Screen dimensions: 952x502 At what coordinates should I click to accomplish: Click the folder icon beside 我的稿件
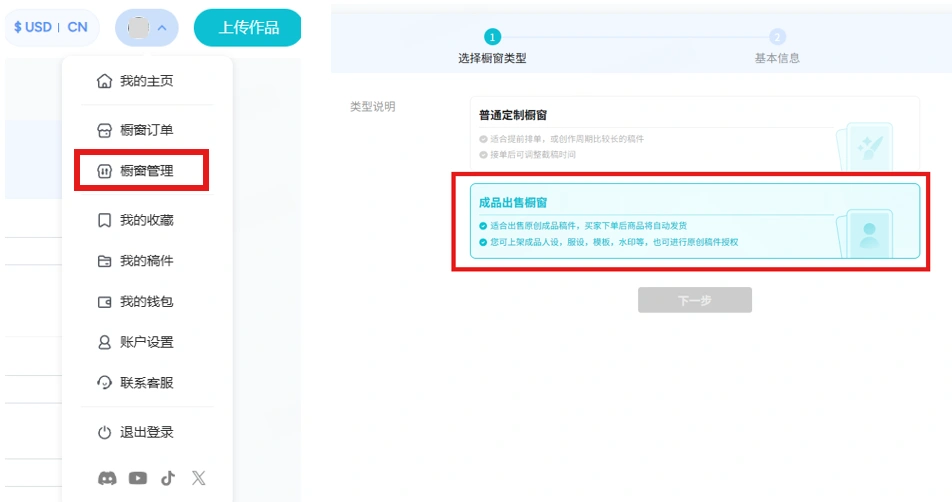(x=104, y=261)
